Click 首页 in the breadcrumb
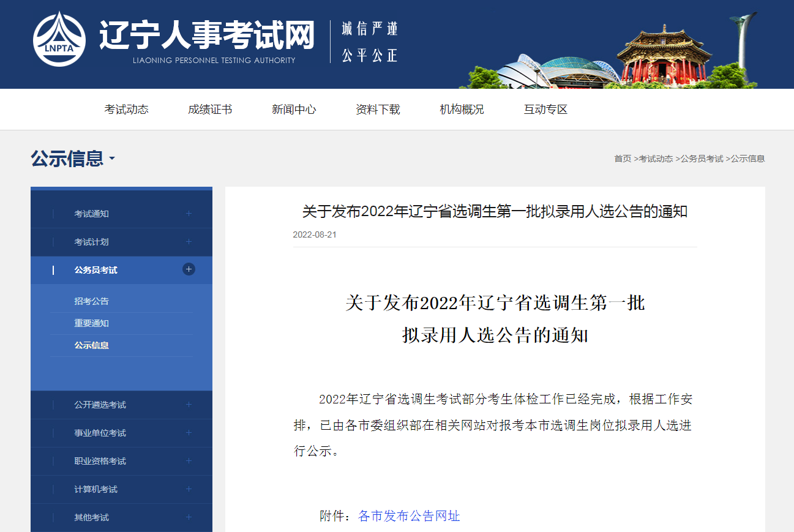The image size is (794, 532). 622,159
